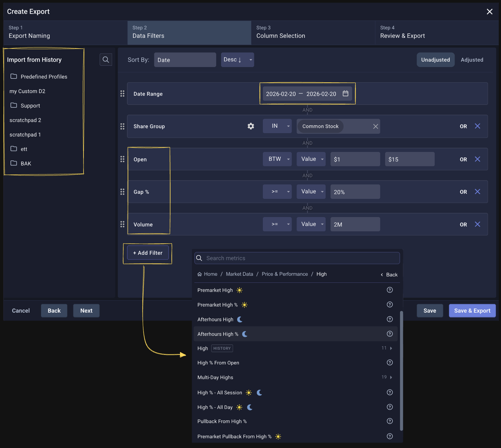501x448 pixels.
Task: Show help for Afterhours High % metric
Action: (390, 334)
